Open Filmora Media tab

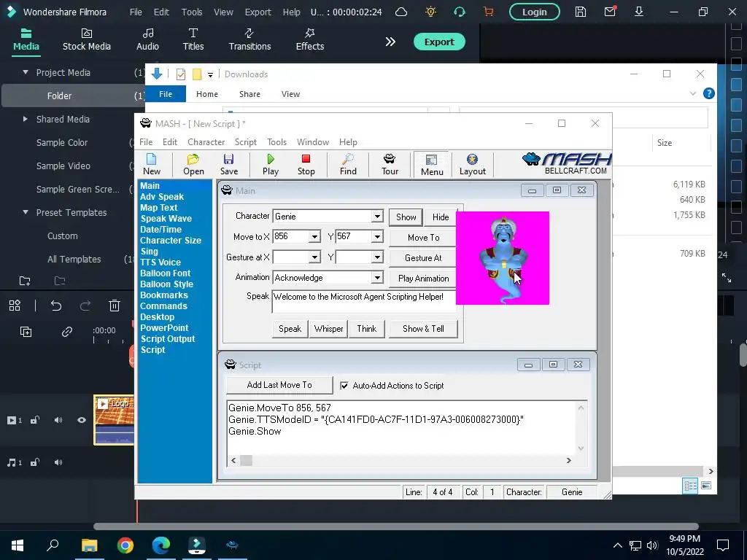point(26,40)
